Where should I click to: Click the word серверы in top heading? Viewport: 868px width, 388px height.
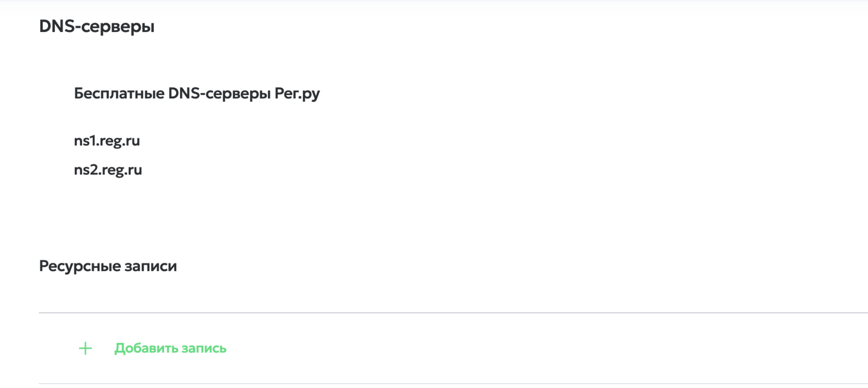118,27
